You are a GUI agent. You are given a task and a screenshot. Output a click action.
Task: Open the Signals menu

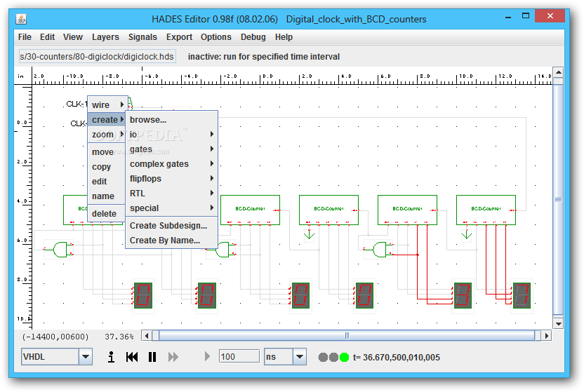coord(142,37)
